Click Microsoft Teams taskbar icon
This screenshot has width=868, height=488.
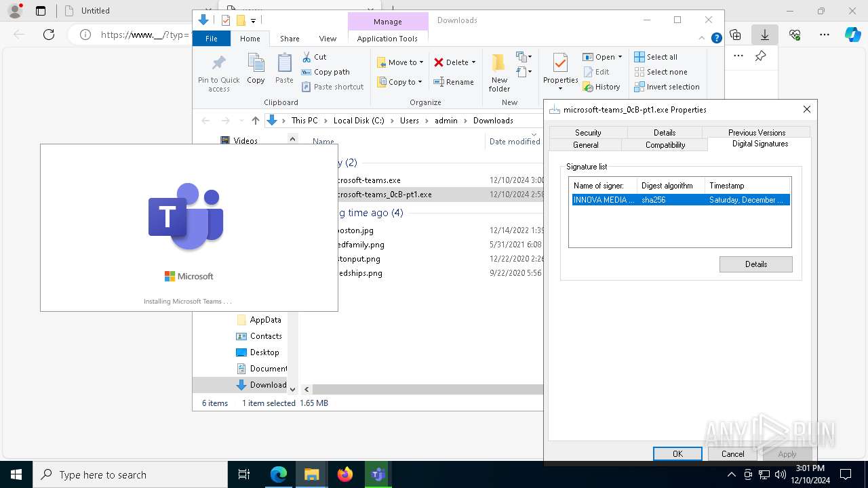(378, 474)
